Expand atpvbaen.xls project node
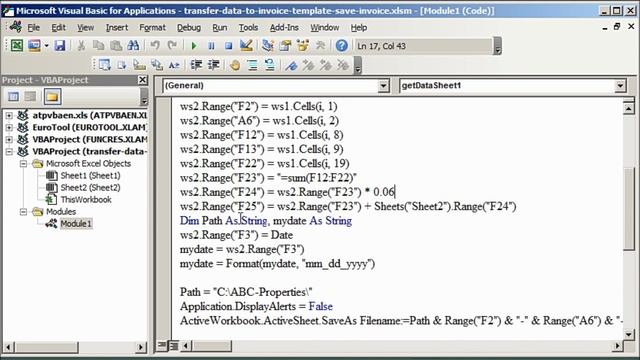 pyautogui.click(x=9, y=116)
